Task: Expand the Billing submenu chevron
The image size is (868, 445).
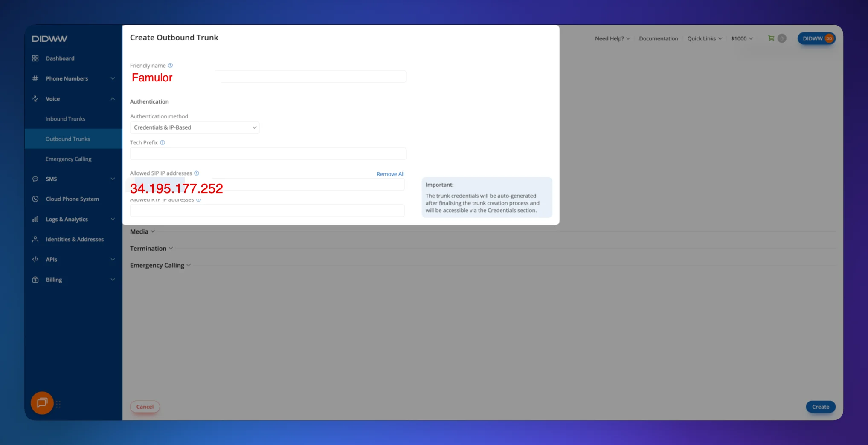Action: point(113,280)
